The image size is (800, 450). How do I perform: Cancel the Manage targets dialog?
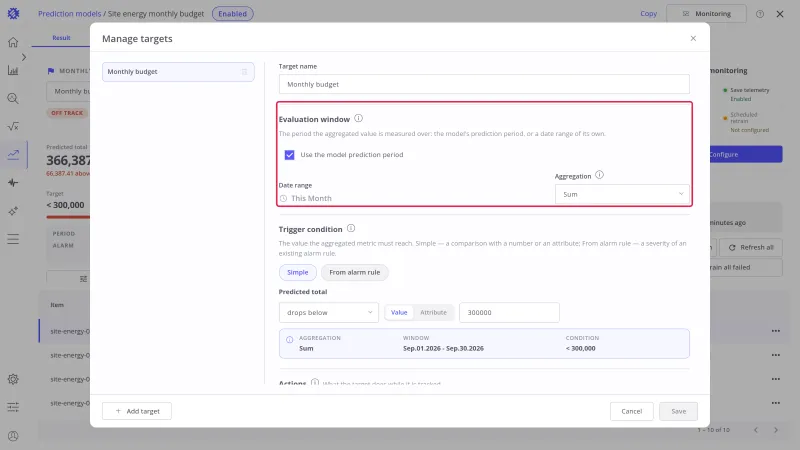(x=632, y=411)
